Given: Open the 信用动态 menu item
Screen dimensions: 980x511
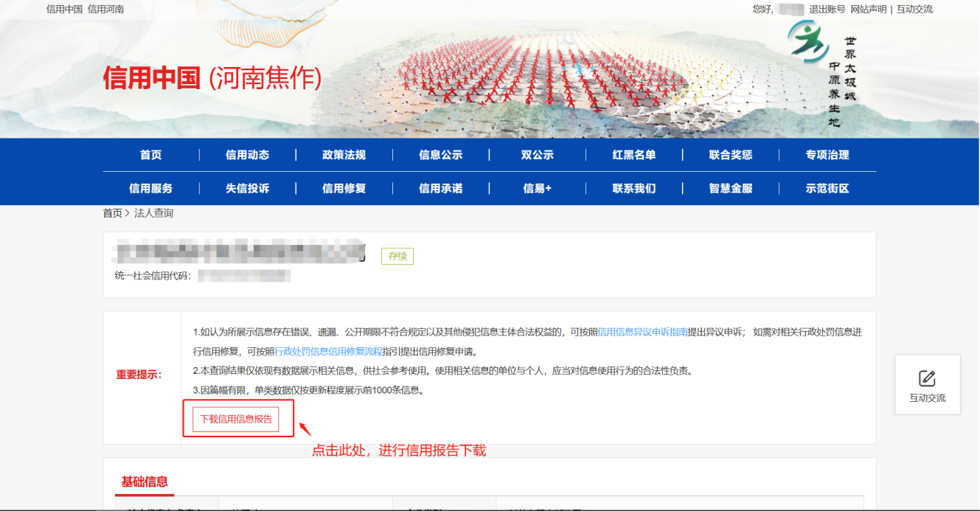Looking at the screenshot, I should click(x=247, y=155).
